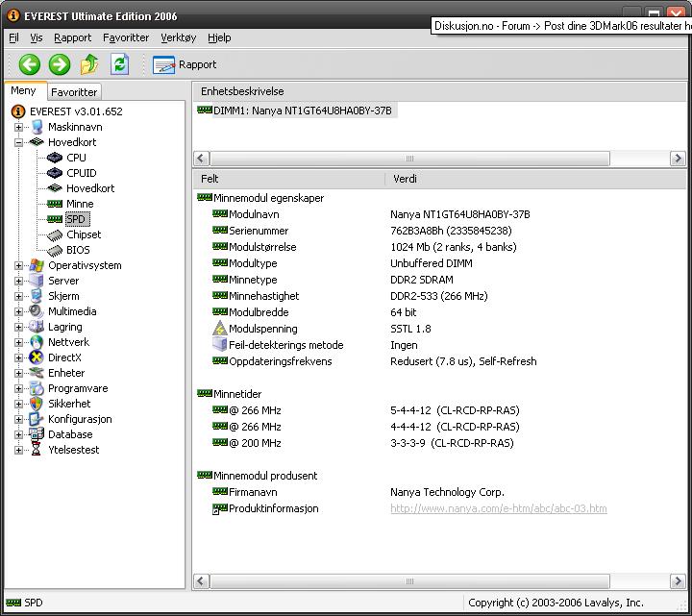Switch to the Favoritter tab
Screen dimensions: 692x616
74,92
